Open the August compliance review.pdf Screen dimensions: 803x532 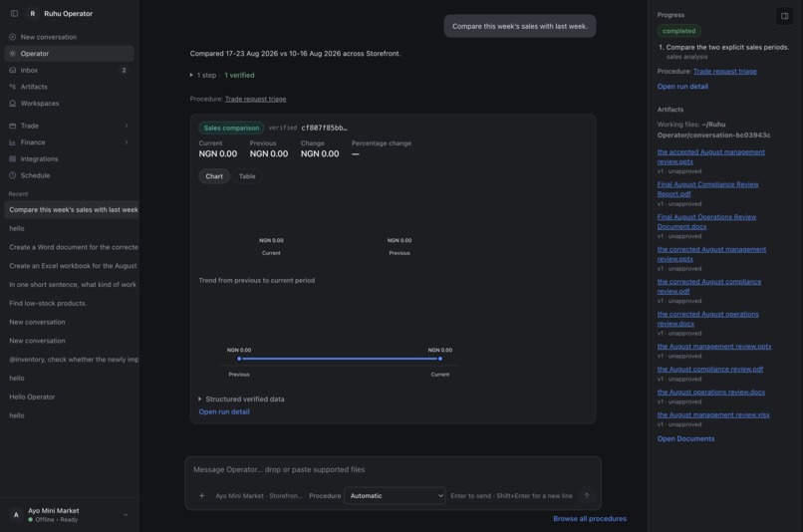coord(709,369)
